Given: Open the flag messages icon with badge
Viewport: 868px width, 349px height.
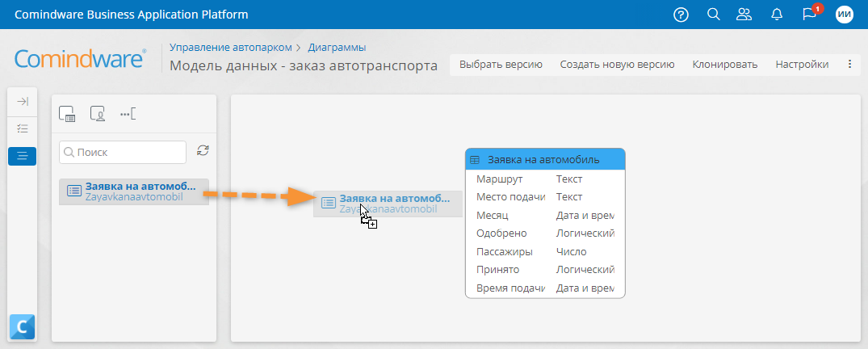Looking at the screenshot, I should tap(811, 13).
